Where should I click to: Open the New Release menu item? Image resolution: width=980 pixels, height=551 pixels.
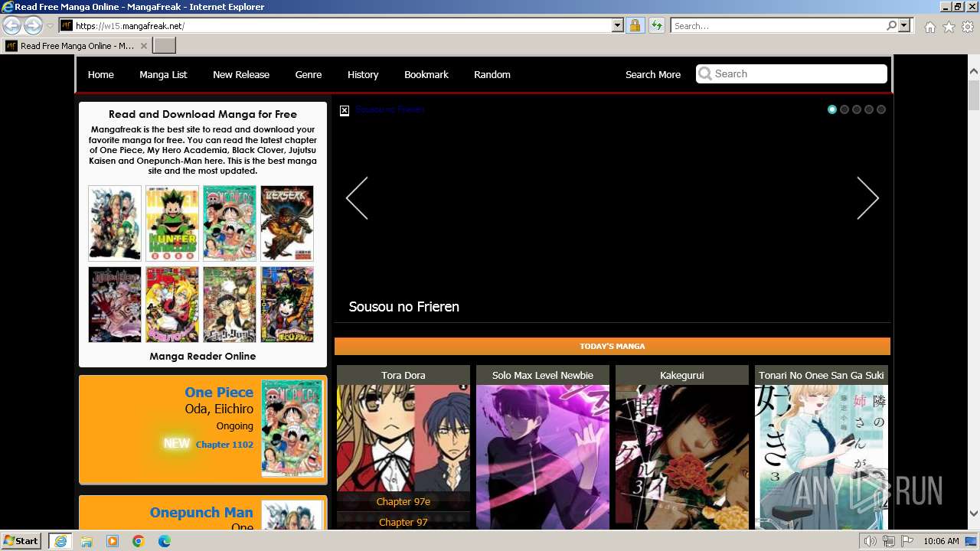click(241, 74)
